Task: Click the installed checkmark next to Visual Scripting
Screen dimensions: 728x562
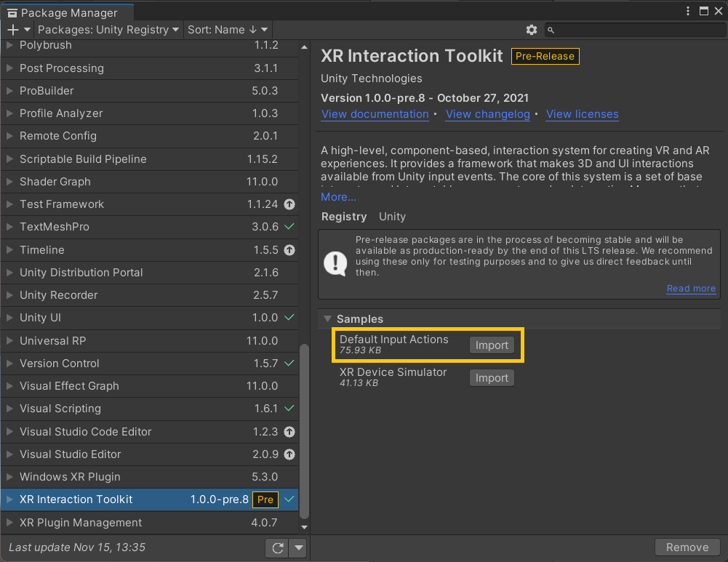Action: pos(289,409)
